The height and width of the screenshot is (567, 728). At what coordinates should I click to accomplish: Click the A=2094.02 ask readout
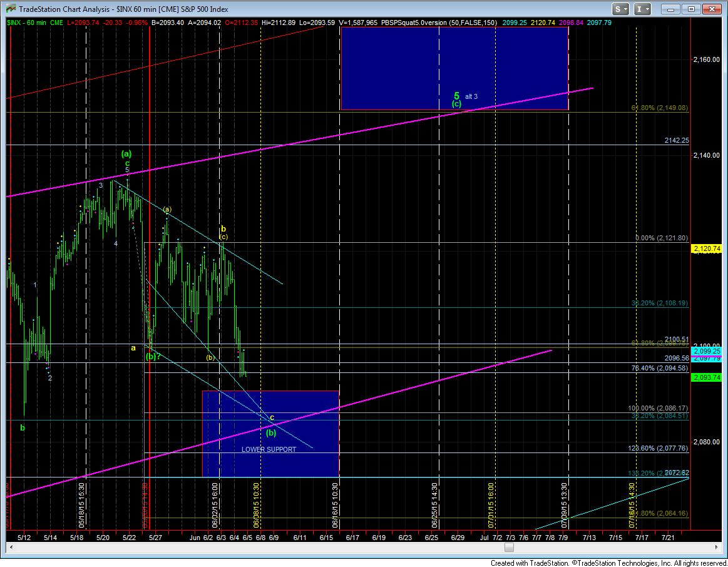point(204,23)
